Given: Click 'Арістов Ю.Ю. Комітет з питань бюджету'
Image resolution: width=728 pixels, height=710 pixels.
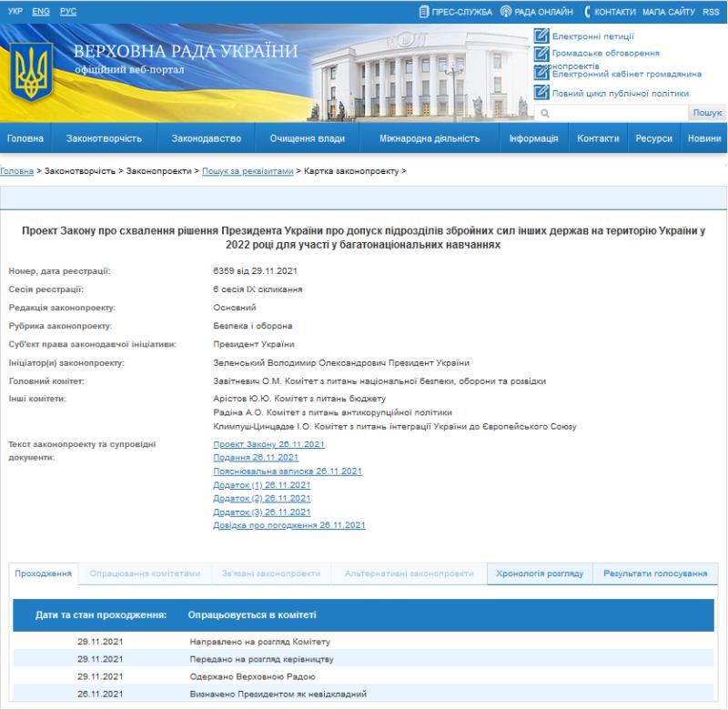Looking at the screenshot, I should pos(299,399).
